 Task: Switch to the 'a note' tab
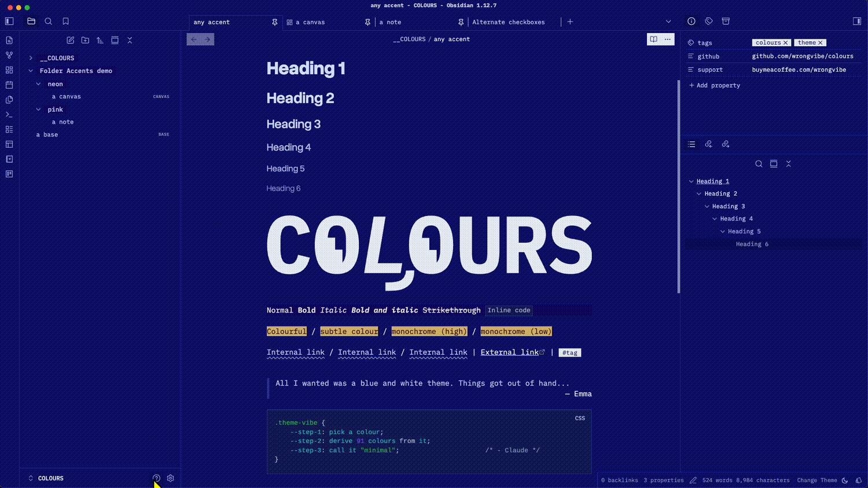(x=390, y=22)
